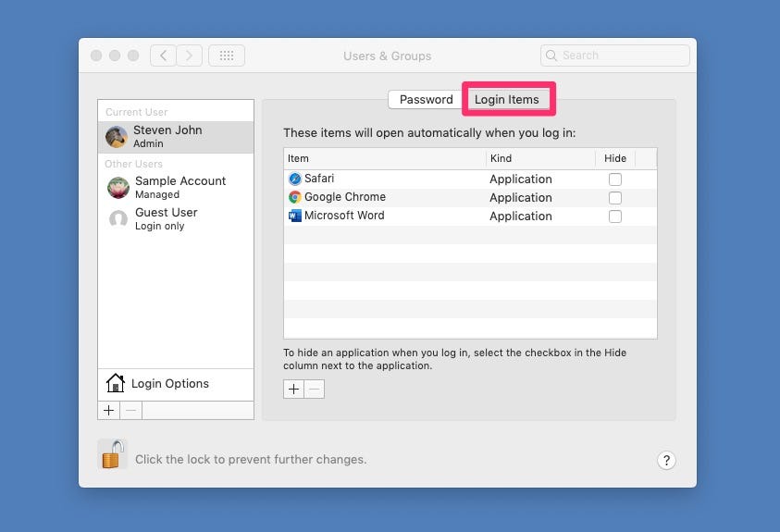Click the Login Options house icon
This screenshot has width=780, height=532.
[116, 383]
